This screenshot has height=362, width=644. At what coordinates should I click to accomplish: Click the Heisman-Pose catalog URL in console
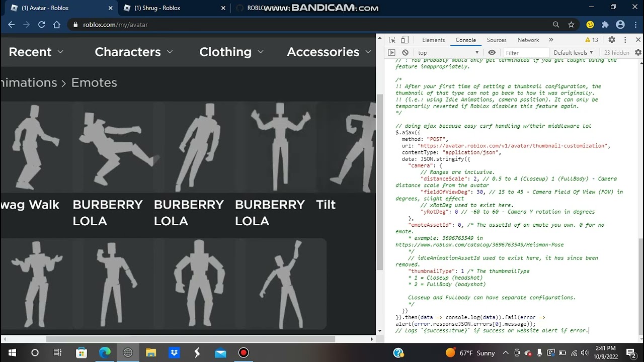[479, 245]
